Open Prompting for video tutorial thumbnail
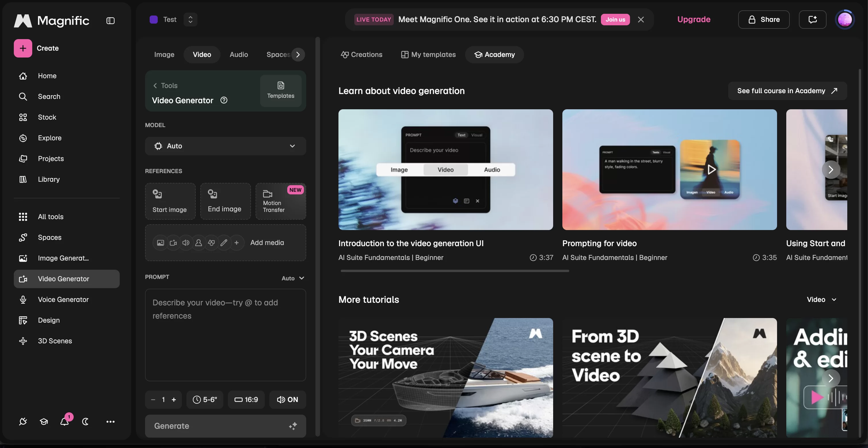 pyautogui.click(x=669, y=170)
